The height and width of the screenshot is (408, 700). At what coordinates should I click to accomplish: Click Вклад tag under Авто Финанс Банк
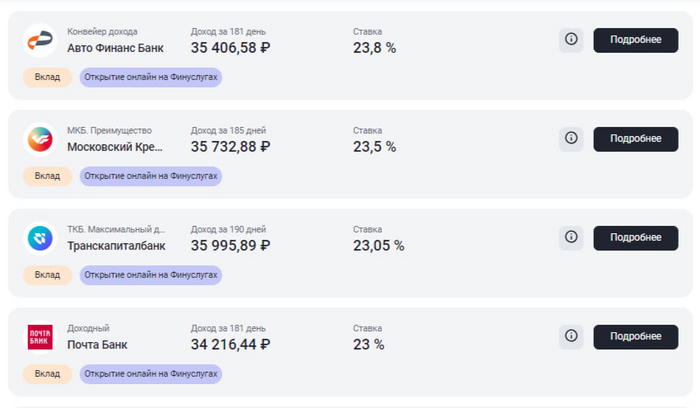pos(47,77)
